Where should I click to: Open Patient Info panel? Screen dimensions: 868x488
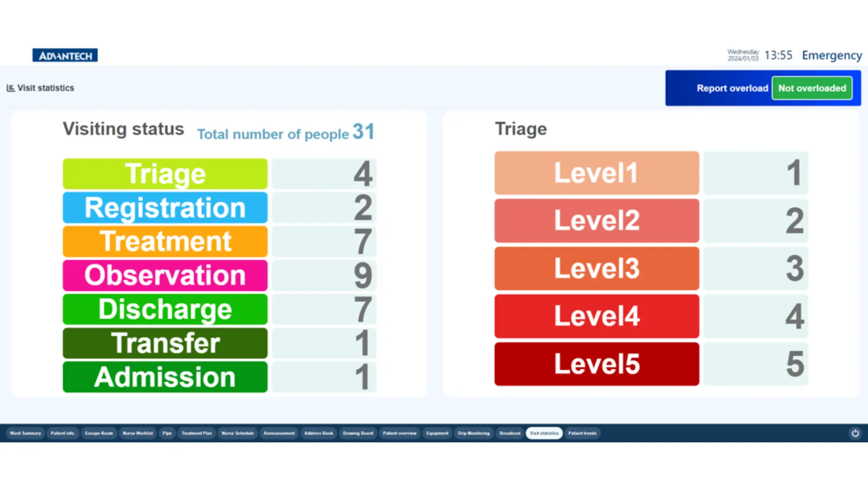click(x=62, y=432)
